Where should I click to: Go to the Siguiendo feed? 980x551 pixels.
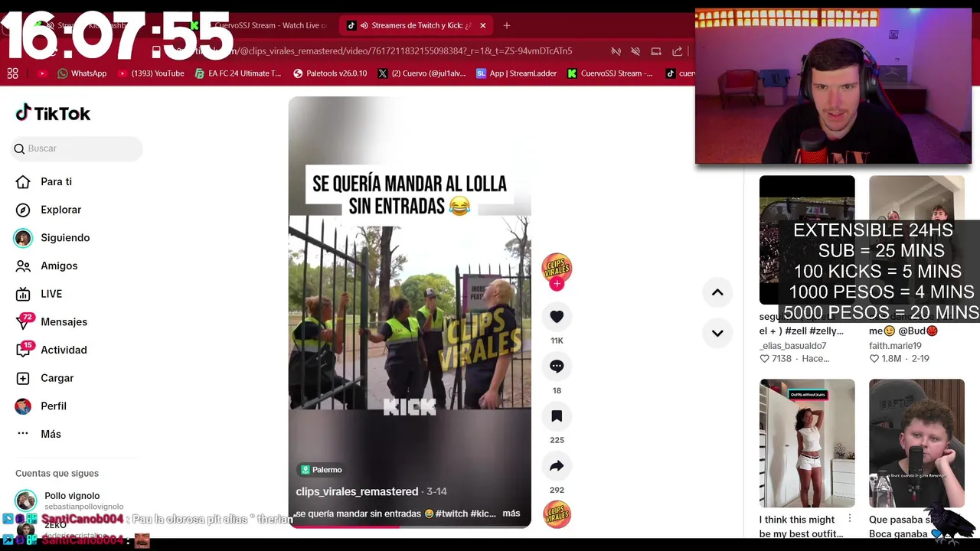click(x=52, y=238)
